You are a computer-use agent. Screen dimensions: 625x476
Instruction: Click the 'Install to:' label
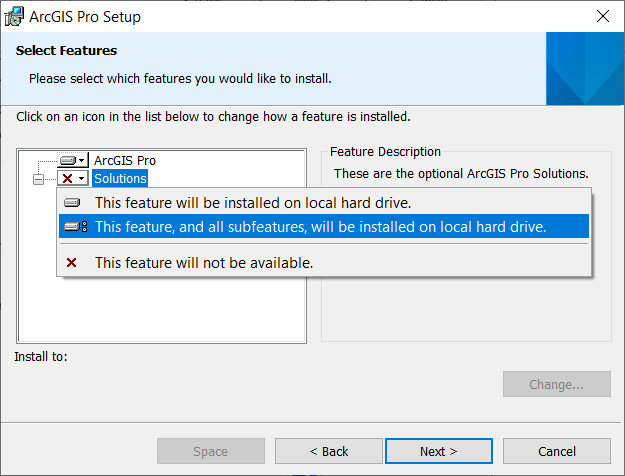41,356
